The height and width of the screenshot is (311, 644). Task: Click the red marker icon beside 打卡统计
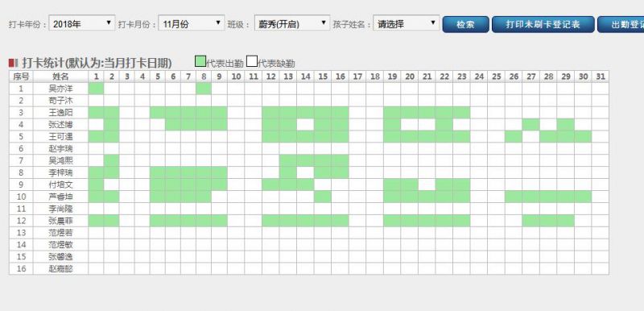tap(14, 63)
